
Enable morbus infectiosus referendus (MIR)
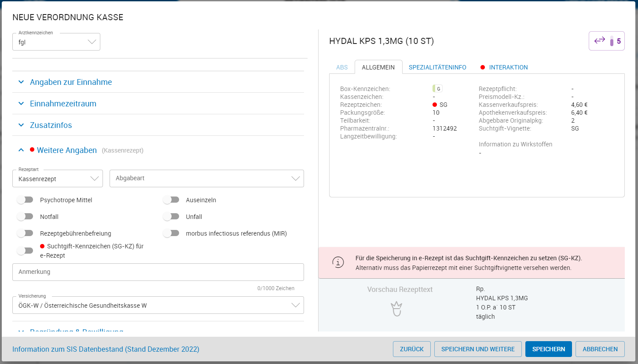pos(171,233)
